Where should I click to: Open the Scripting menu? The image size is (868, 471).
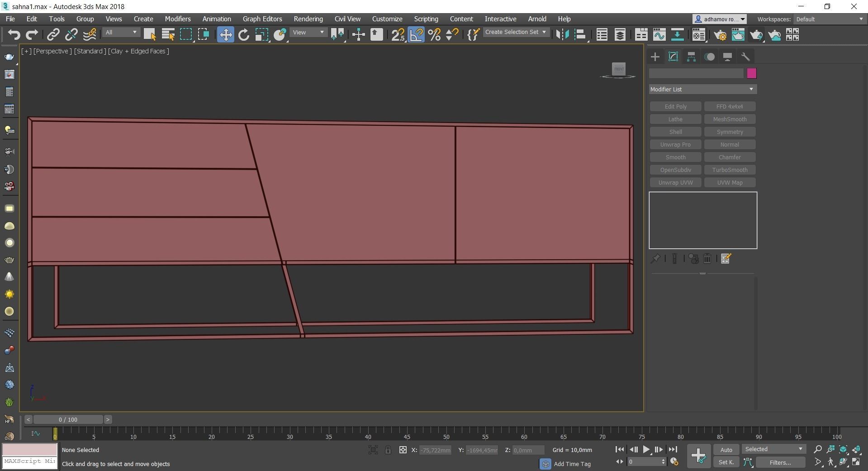click(x=426, y=19)
